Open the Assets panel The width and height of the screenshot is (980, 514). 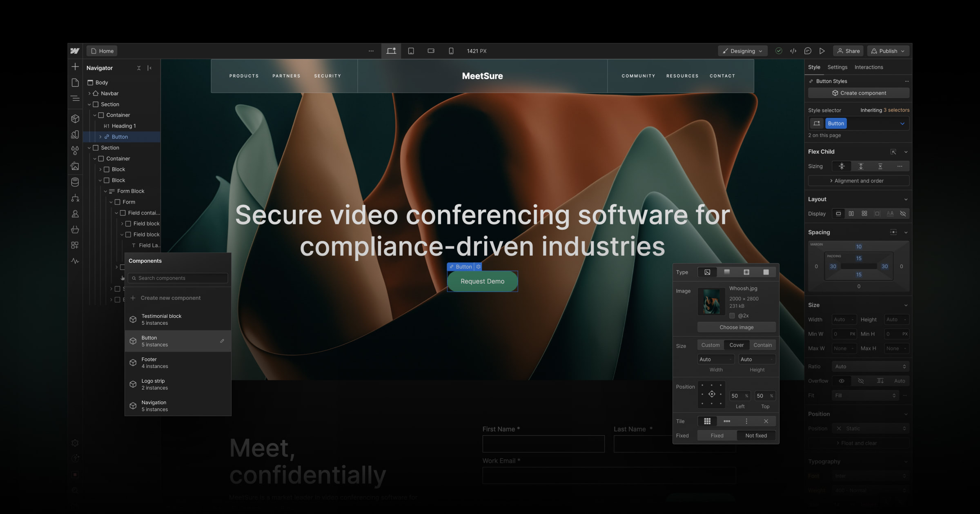point(75,166)
